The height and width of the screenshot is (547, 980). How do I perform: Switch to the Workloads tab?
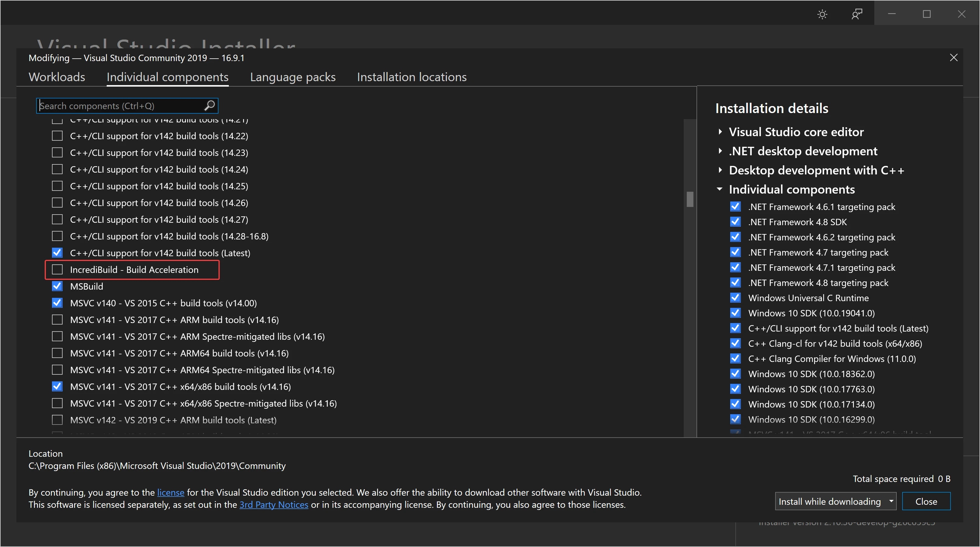coord(57,76)
